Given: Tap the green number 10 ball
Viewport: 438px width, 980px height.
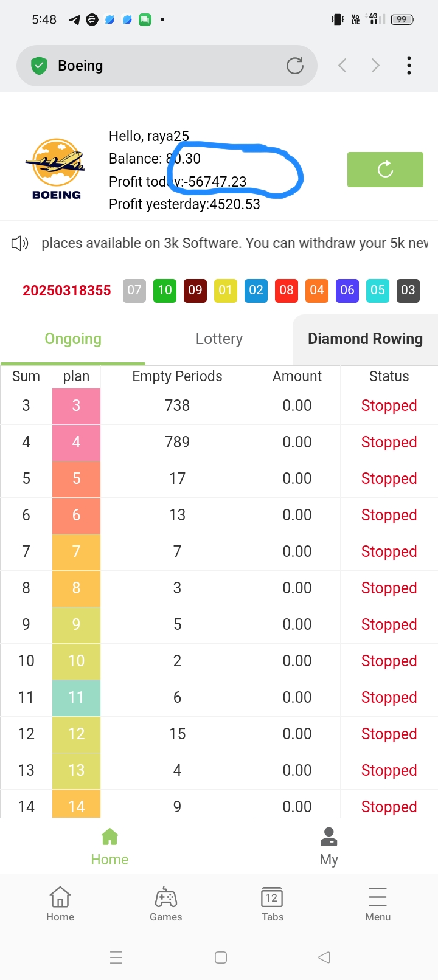Looking at the screenshot, I should 165,291.
